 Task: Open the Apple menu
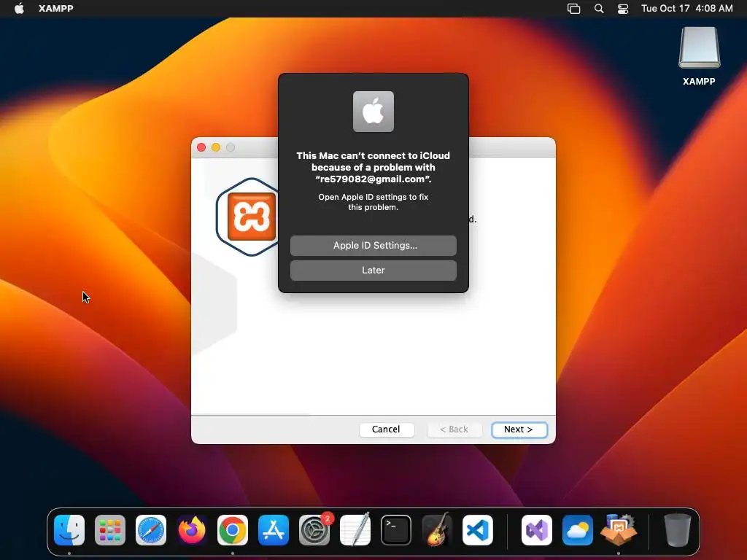[19, 8]
